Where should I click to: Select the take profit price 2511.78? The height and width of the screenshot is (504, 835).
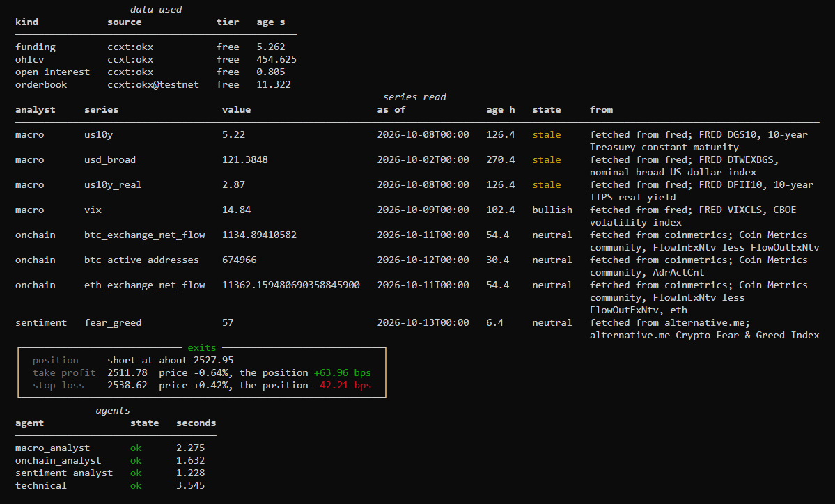[127, 372]
